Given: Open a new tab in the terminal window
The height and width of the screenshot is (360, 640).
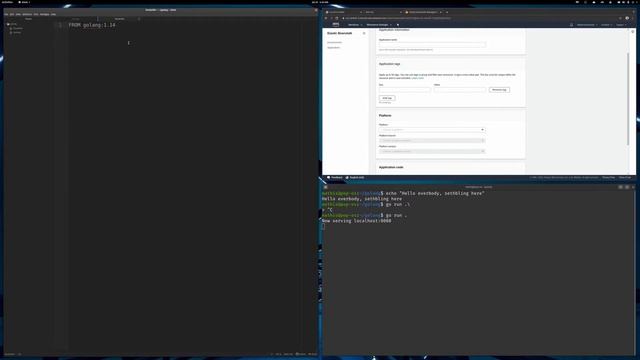Looking at the screenshot, I should (325, 187).
